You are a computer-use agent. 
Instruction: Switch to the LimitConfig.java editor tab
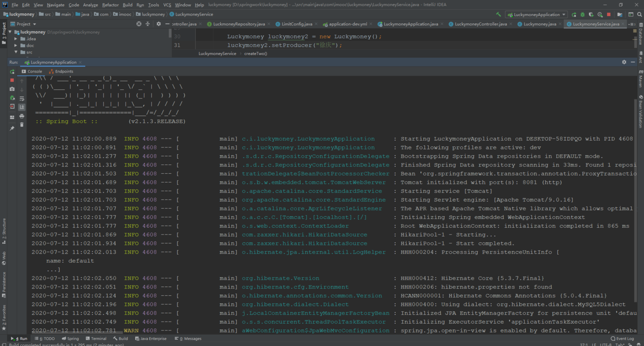294,24
